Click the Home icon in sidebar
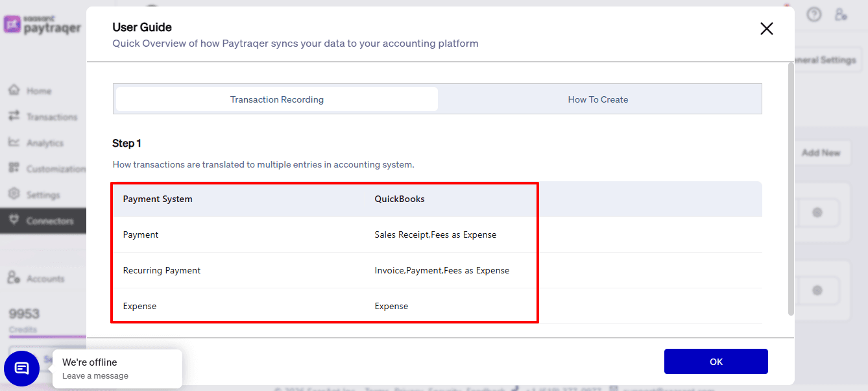Viewport: 868px width, 391px height. [x=14, y=90]
